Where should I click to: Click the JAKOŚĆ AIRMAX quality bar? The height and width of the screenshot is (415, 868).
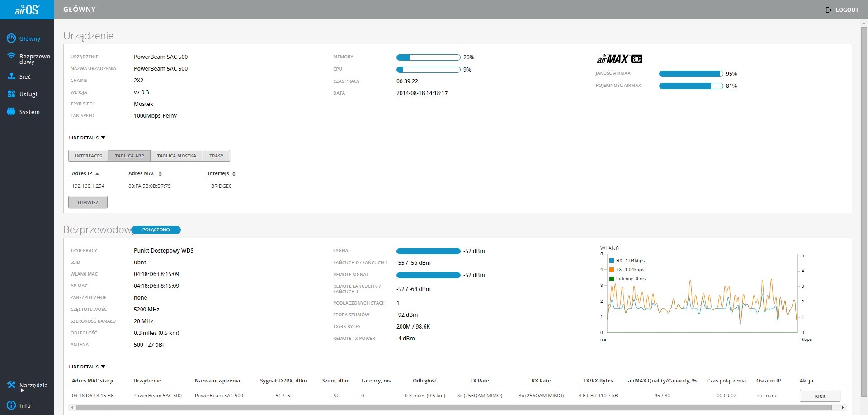click(691, 74)
